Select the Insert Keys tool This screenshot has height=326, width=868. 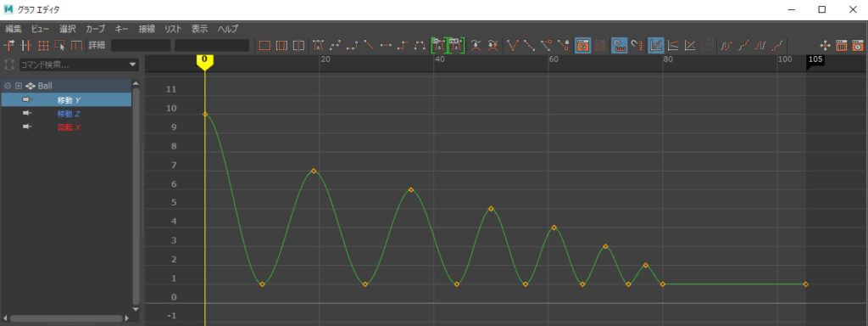[x=26, y=46]
